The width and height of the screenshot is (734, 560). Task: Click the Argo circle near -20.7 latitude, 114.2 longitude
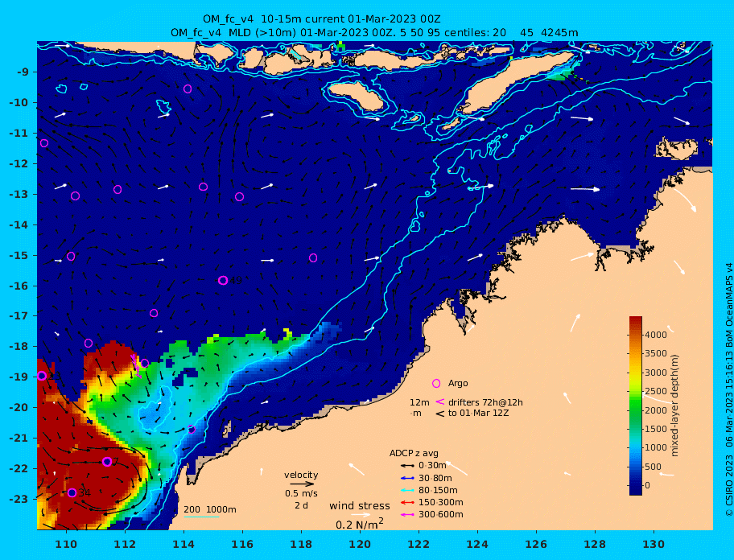coord(191,429)
